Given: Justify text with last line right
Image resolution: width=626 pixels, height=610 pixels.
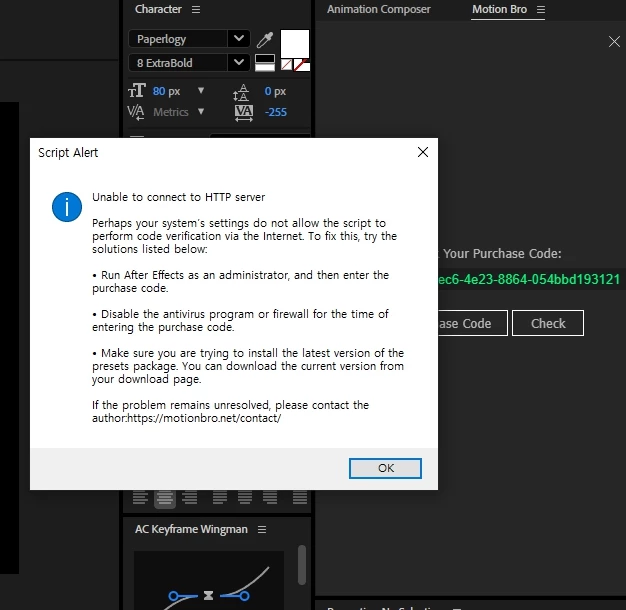Looking at the screenshot, I should 270,498.
